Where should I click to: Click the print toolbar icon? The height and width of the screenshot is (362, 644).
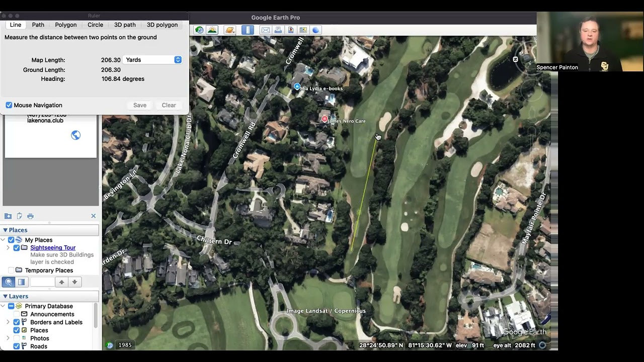[x=278, y=30]
